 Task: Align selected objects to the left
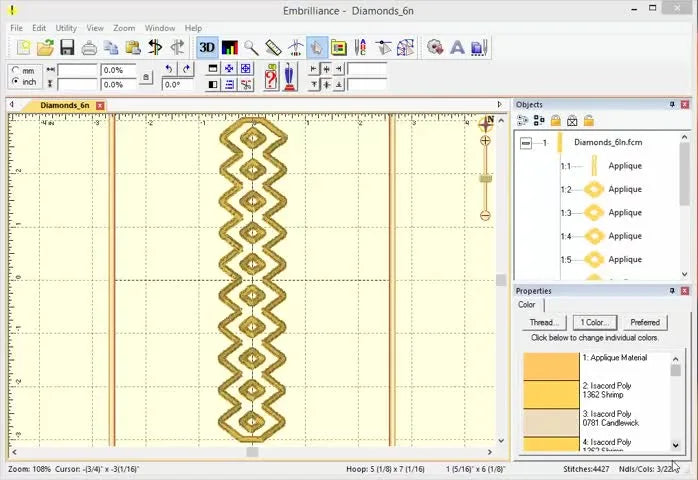pyautogui.click(x=314, y=69)
